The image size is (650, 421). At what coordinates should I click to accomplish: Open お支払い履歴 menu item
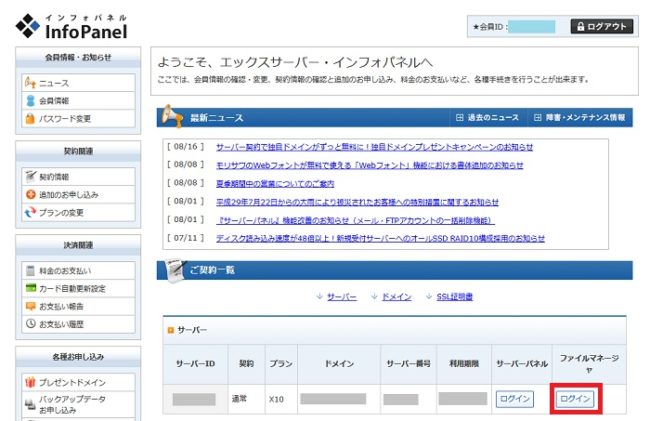[78, 324]
